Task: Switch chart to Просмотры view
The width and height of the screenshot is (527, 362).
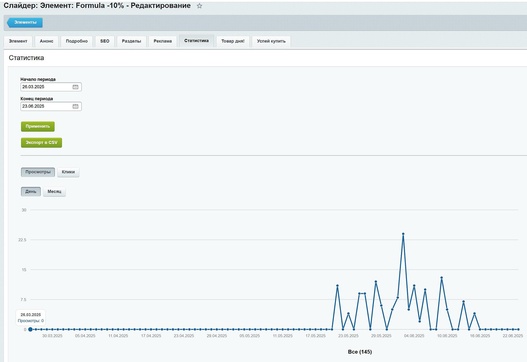Action: (x=38, y=172)
